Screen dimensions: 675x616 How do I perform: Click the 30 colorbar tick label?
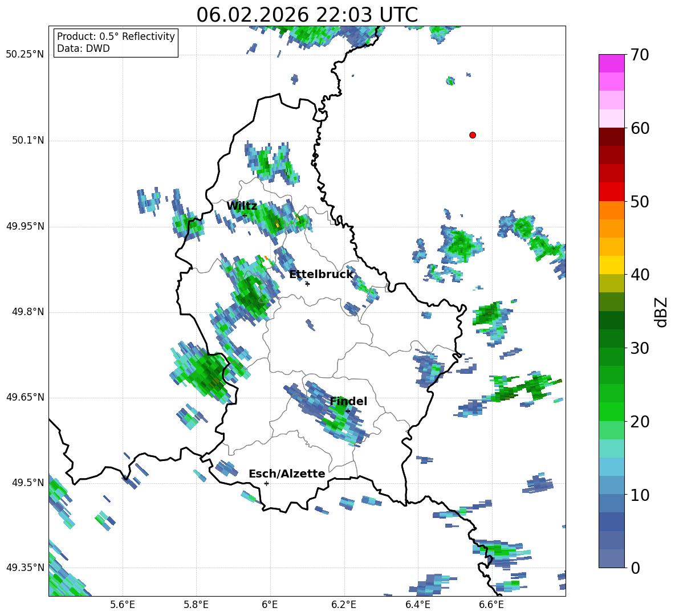(x=640, y=348)
